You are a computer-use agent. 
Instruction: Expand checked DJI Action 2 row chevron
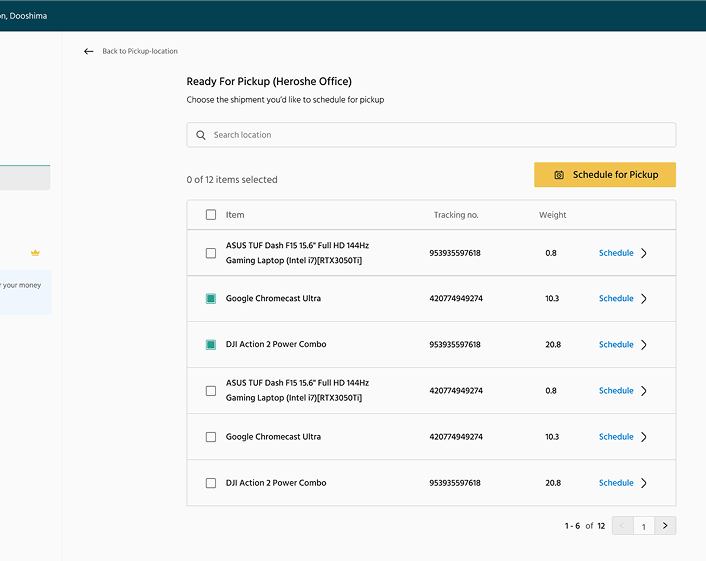(x=644, y=344)
